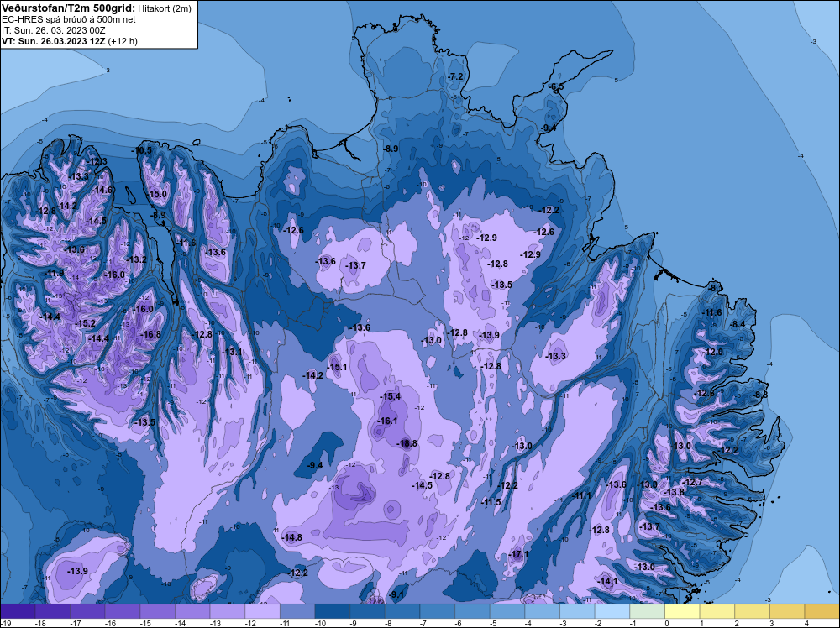Click the 'IT: Sun. 26. 03. 2023 00Z' line
Image resolution: width=840 pixels, height=628 pixels.
(x=53, y=30)
